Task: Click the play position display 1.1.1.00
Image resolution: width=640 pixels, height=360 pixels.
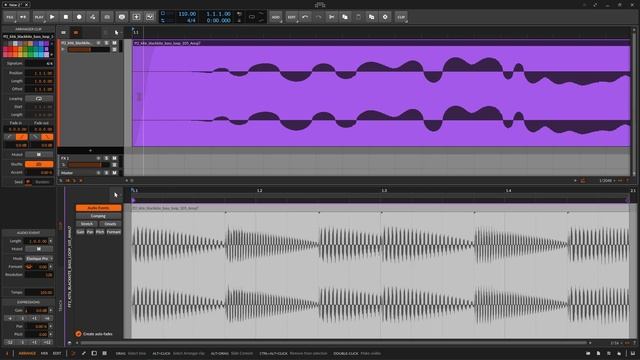Action: [218, 14]
